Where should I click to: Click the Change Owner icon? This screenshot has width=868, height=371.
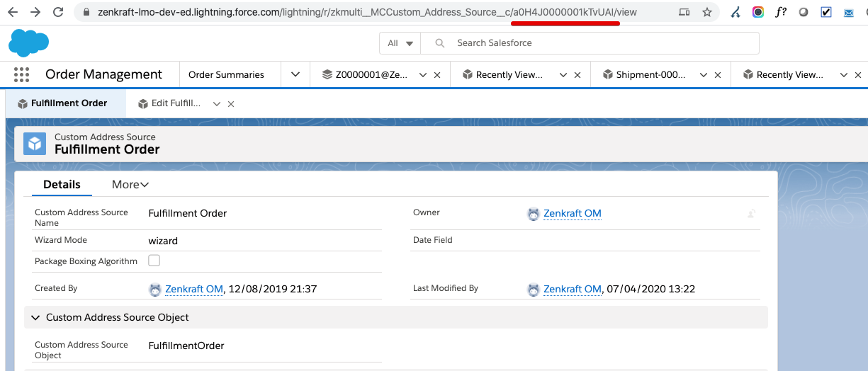point(751,213)
